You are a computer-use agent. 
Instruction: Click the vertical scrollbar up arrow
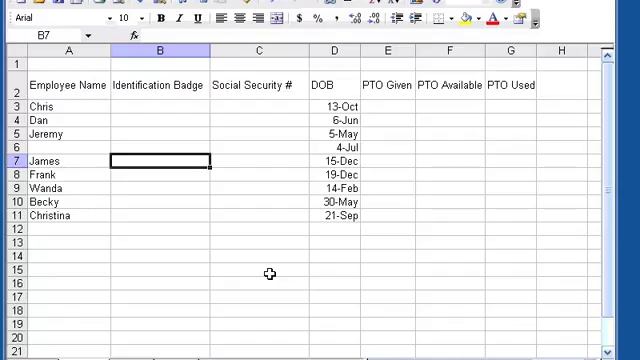pyautogui.click(x=607, y=56)
